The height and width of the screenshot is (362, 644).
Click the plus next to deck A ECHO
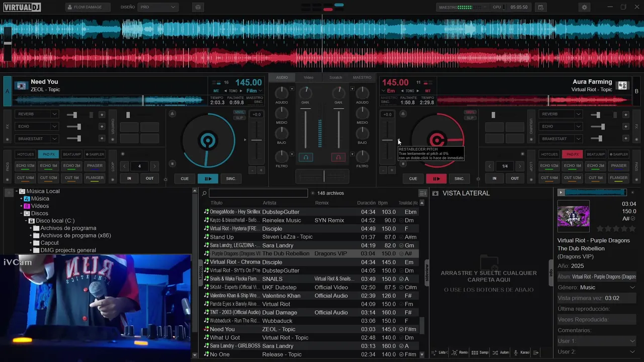tap(102, 127)
